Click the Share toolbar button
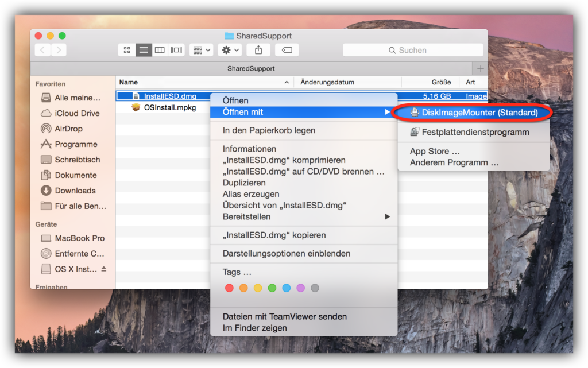588x368 pixels. tap(258, 50)
